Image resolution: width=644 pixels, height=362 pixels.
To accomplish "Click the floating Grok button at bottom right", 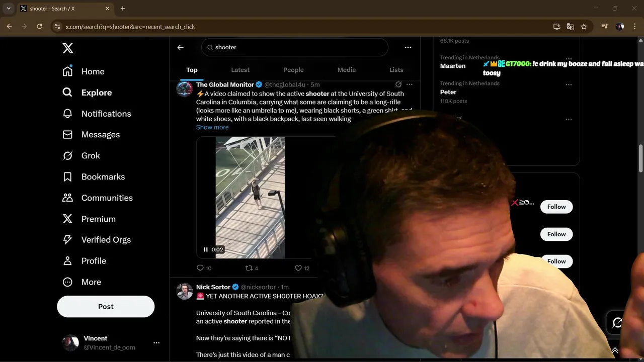I will 618,323.
